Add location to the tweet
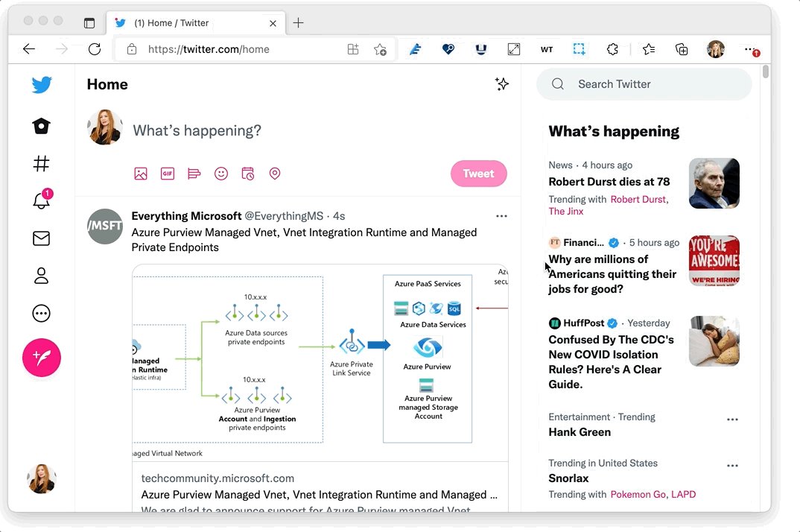This screenshot has height=532, width=800. 275,174
